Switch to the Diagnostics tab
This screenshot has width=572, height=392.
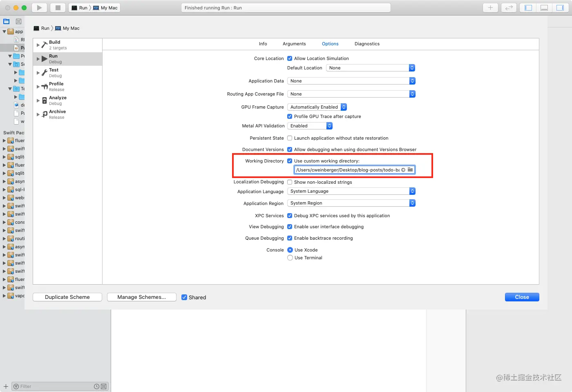(x=367, y=44)
